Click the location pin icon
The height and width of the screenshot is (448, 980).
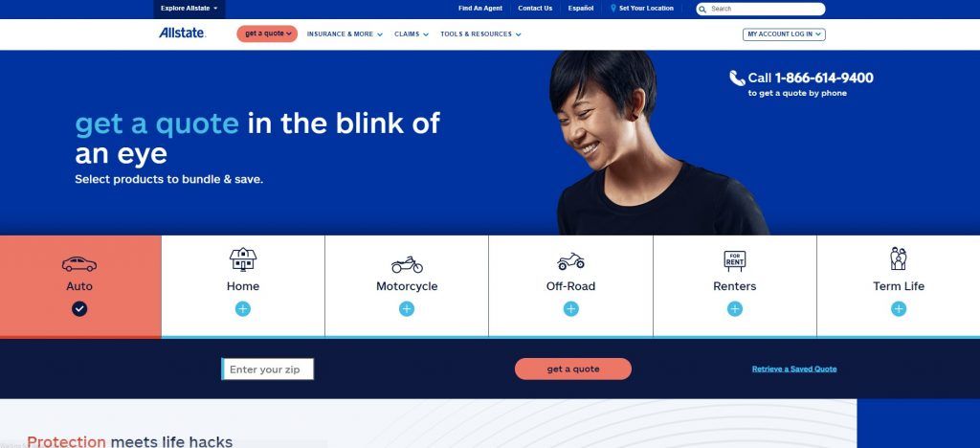coord(613,9)
